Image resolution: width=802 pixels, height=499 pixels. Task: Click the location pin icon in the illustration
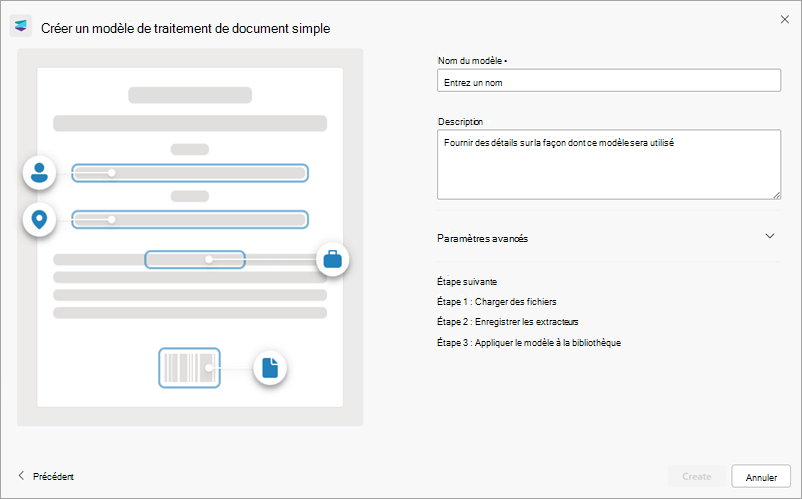pyautogui.click(x=39, y=220)
